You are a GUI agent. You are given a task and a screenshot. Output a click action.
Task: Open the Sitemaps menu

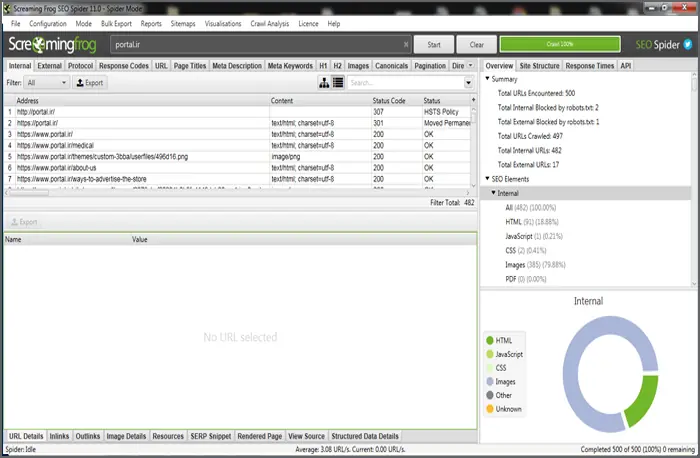[183, 24]
